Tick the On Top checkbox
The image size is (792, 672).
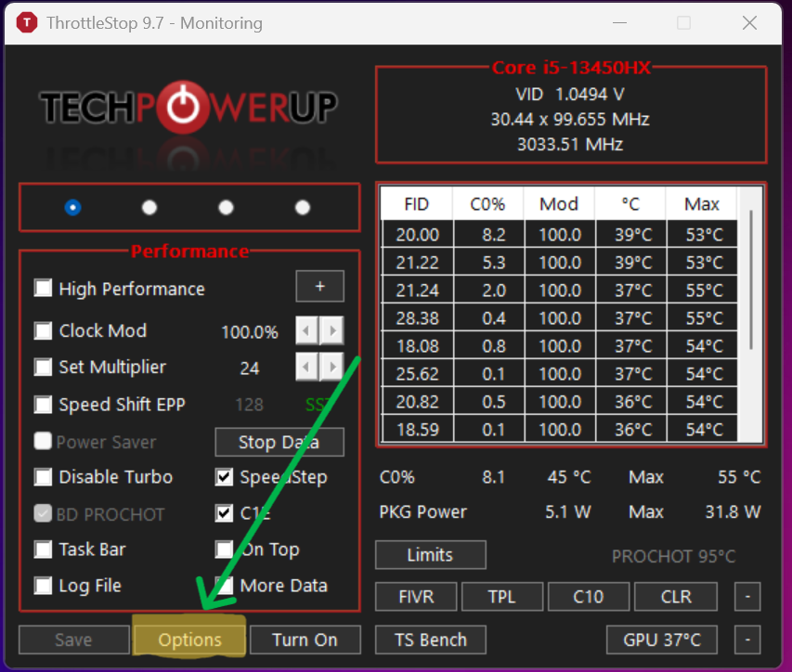pos(224,549)
